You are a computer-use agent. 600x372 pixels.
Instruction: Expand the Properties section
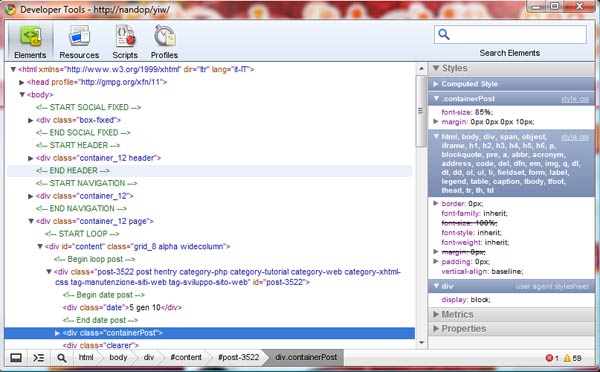pyautogui.click(x=436, y=328)
